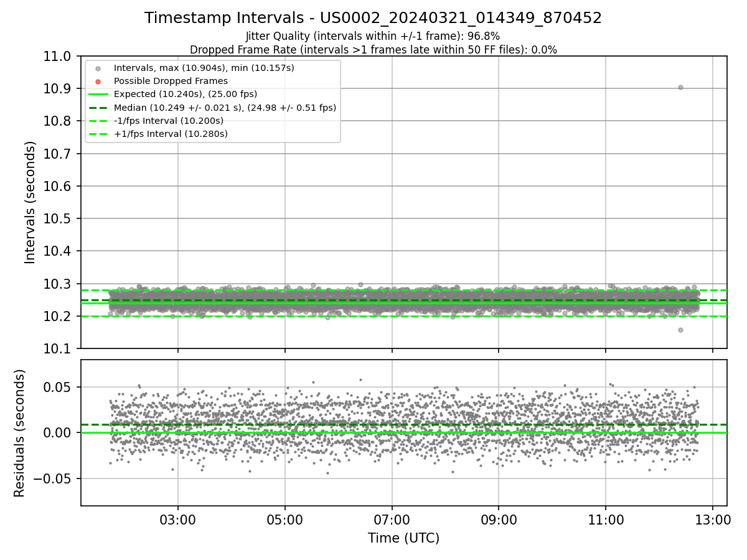747x560 pixels.
Task: Click the '−0.05' residuals tick label
Action: (53, 478)
